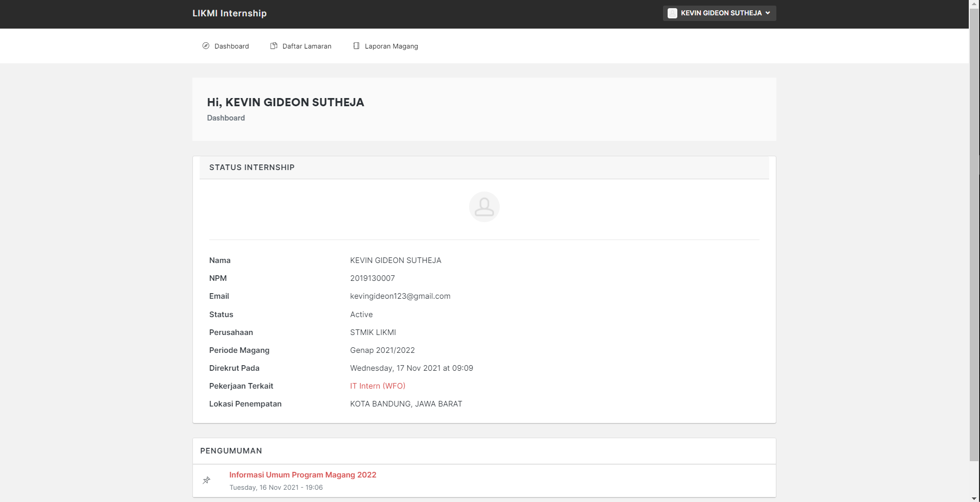This screenshot has width=980, height=502.
Task: Click the small user avatar in header
Action: tap(672, 13)
